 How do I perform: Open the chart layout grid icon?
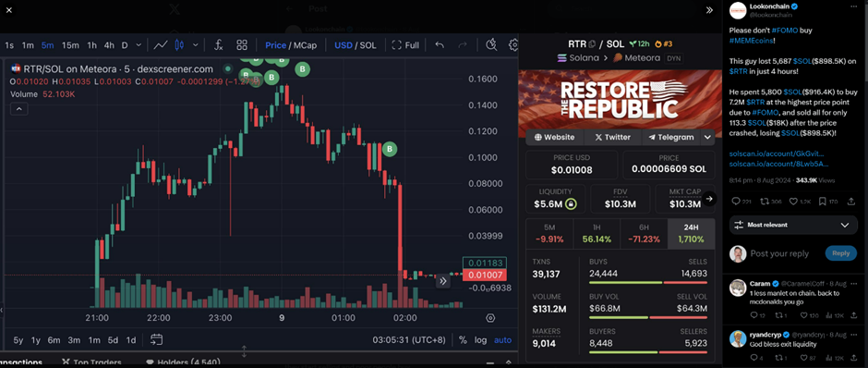coord(242,45)
